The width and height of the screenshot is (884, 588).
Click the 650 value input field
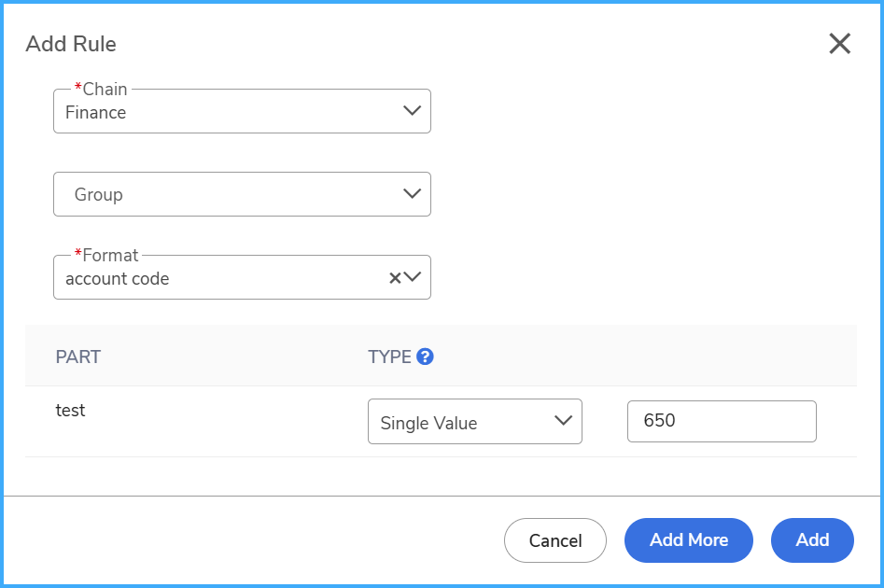[x=722, y=421]
